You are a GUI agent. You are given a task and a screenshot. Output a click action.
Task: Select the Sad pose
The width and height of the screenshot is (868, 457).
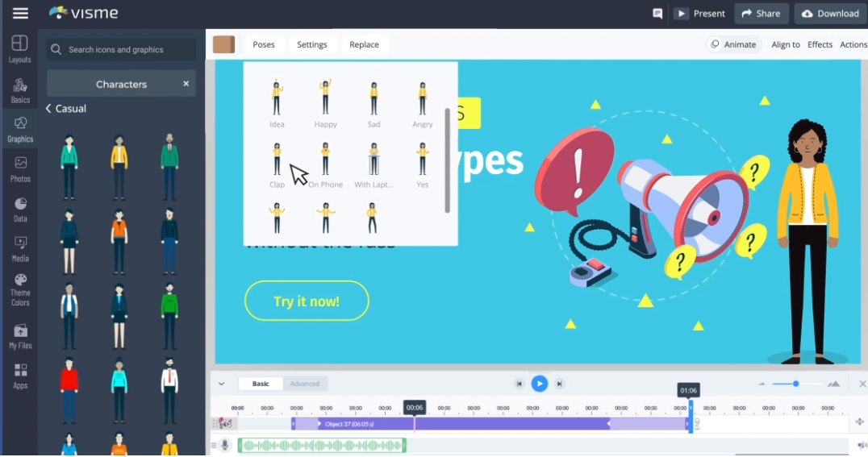pos(373,103)
